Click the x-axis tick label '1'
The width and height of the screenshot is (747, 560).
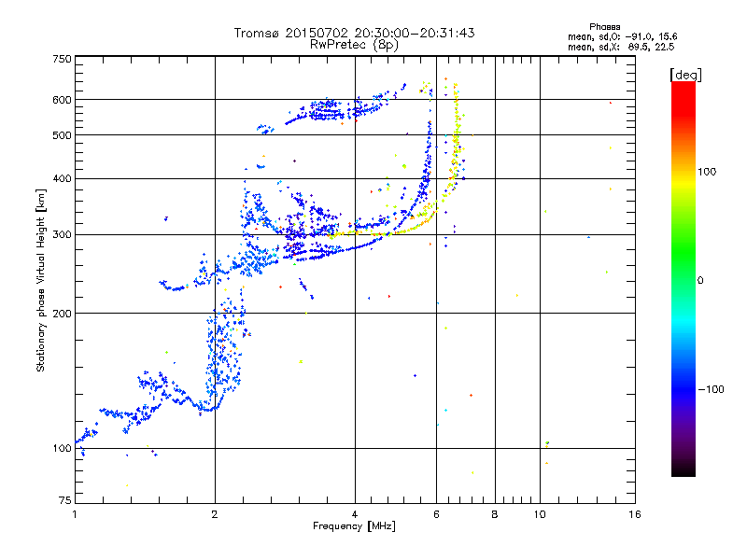(75, 514)
